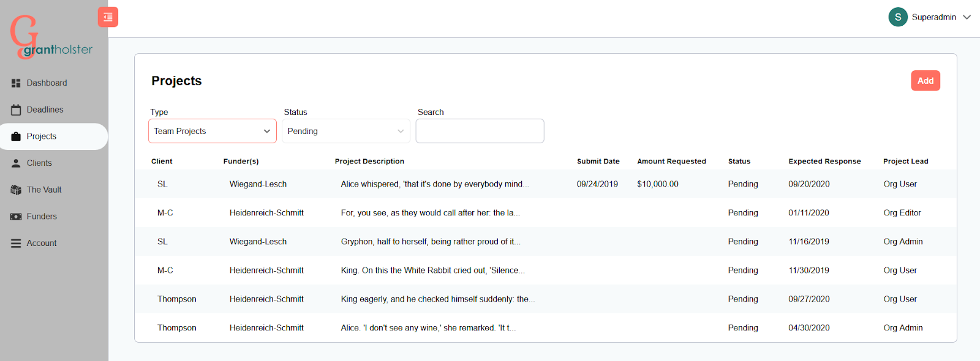Click the Superadmin avatar circle

click(x=898, y=17)
